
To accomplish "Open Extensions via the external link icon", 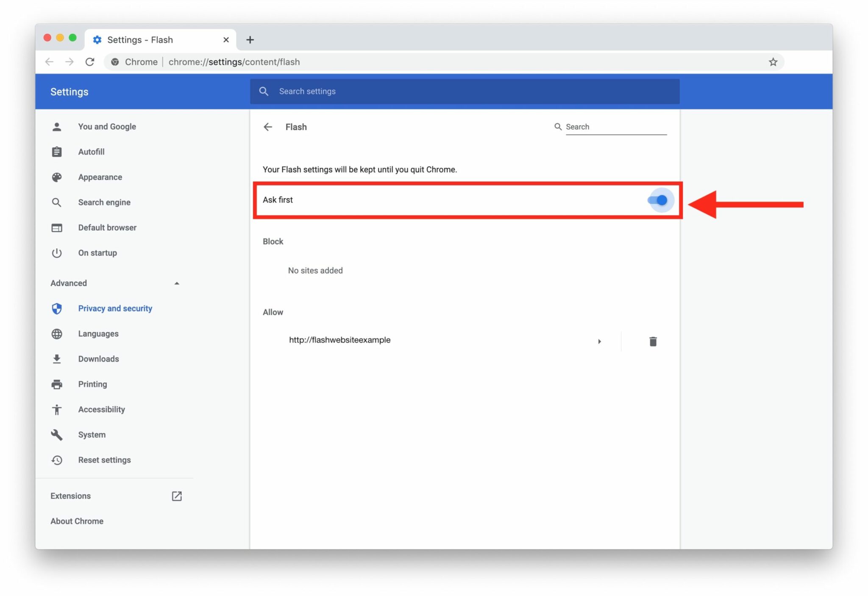I will tap(177, 496).
